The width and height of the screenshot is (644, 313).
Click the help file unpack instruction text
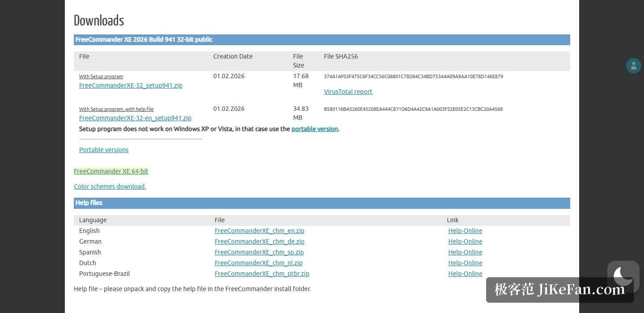click(192, 289)
